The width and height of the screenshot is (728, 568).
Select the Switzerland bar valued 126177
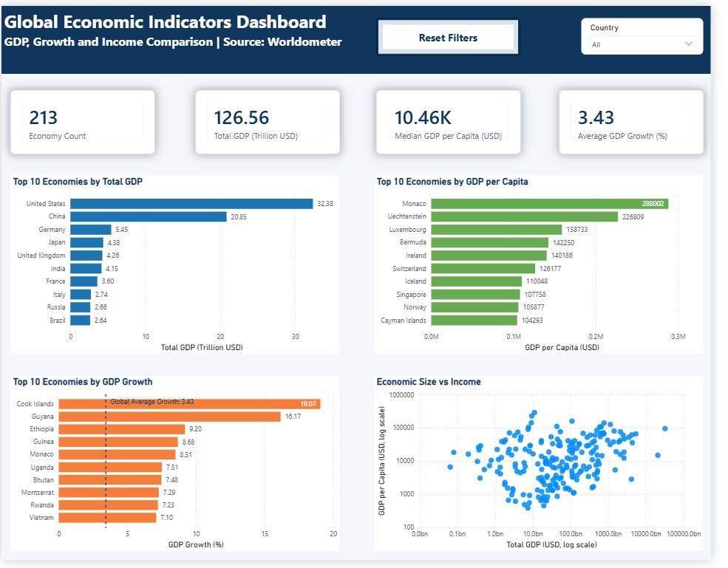[483, 269]
